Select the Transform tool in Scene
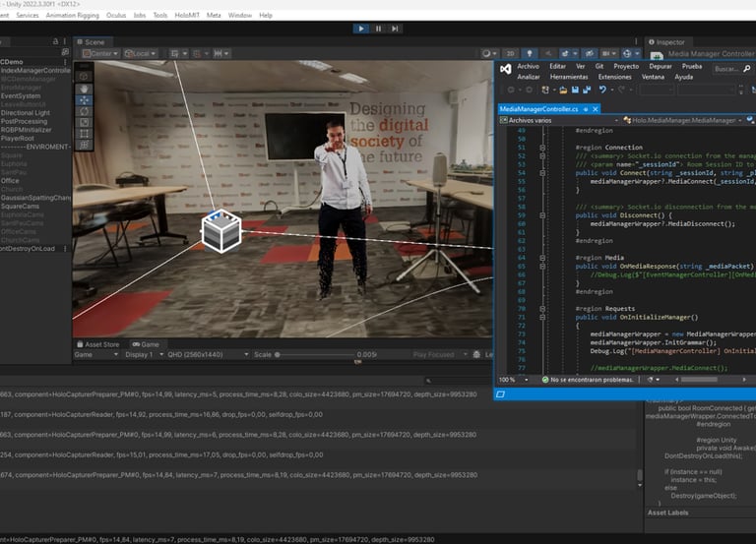The width and height of the screenshot is (756, 544). (x=84, y=145)
